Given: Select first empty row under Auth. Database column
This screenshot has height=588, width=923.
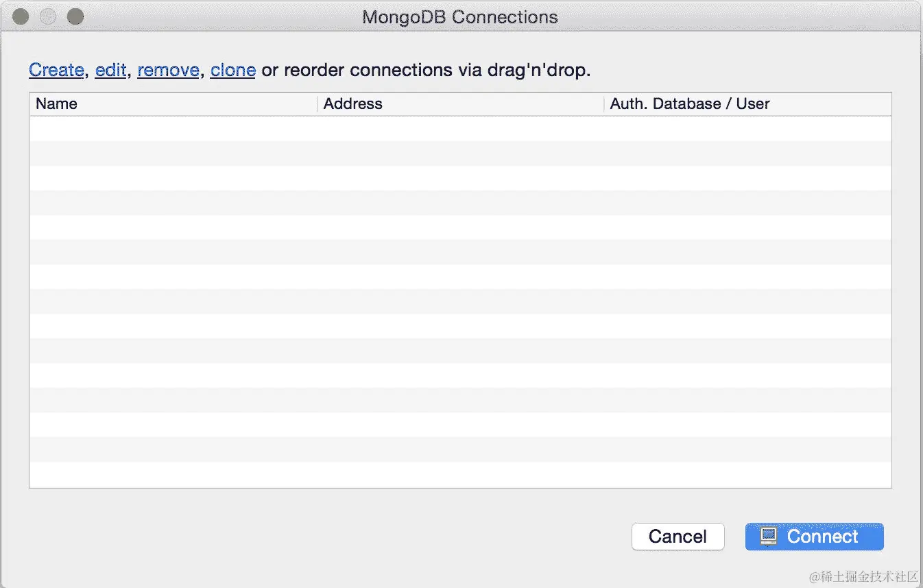Looking at the screenshot, I should coord(747,129).
